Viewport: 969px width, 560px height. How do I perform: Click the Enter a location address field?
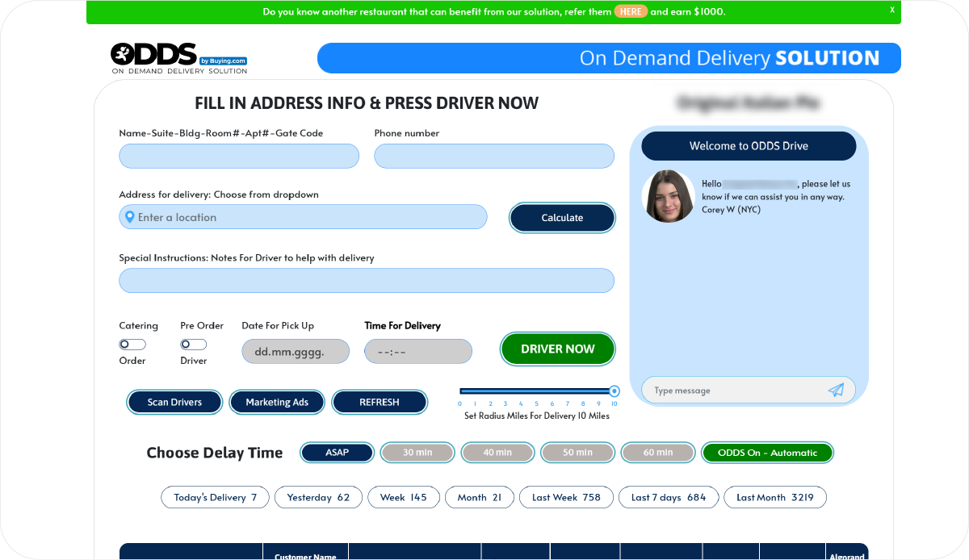[x=304, y=217]
